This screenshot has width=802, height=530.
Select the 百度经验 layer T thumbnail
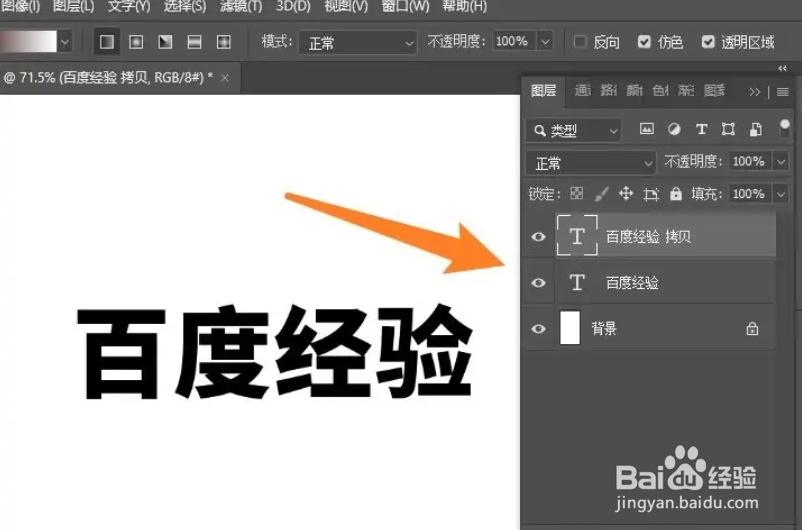(x=577, y=282)
